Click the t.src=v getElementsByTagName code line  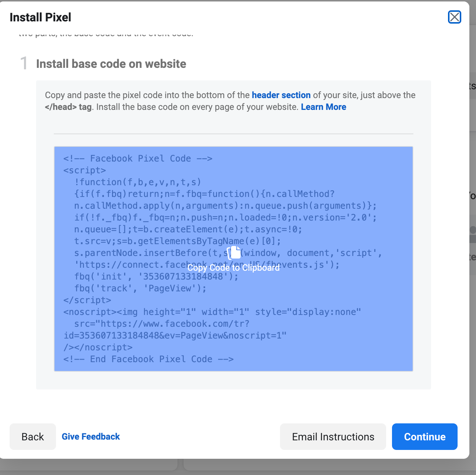click(178, 241)
